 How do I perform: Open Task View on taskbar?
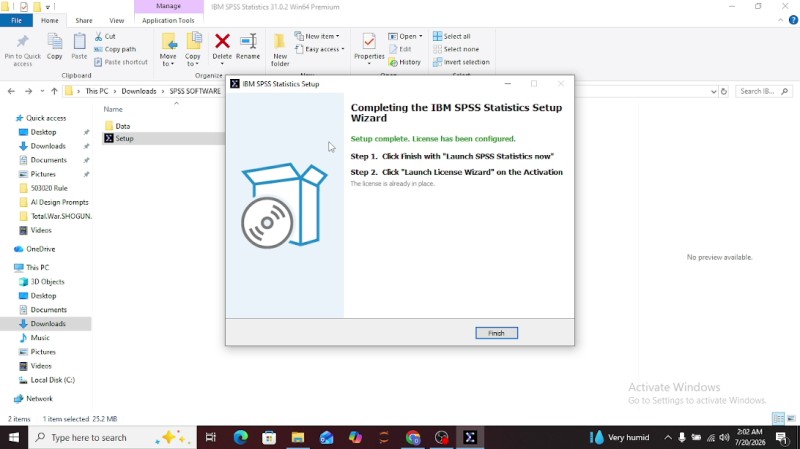(211, 437)
